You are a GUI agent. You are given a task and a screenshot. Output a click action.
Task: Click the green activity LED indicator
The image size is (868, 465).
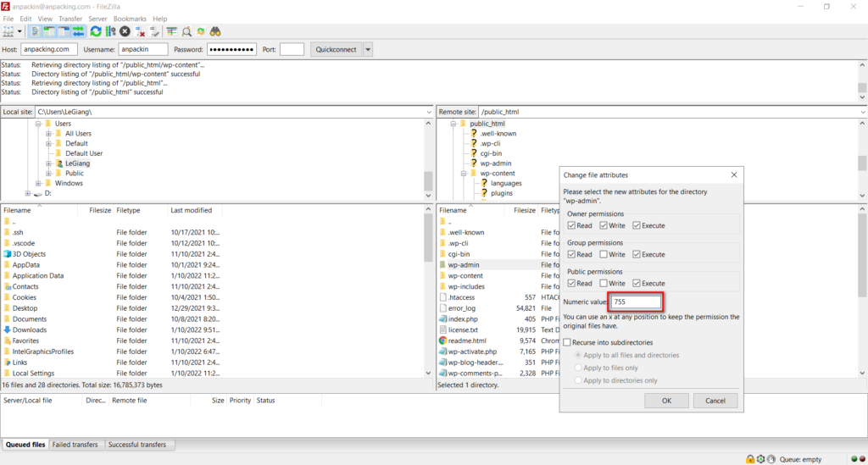854,459
